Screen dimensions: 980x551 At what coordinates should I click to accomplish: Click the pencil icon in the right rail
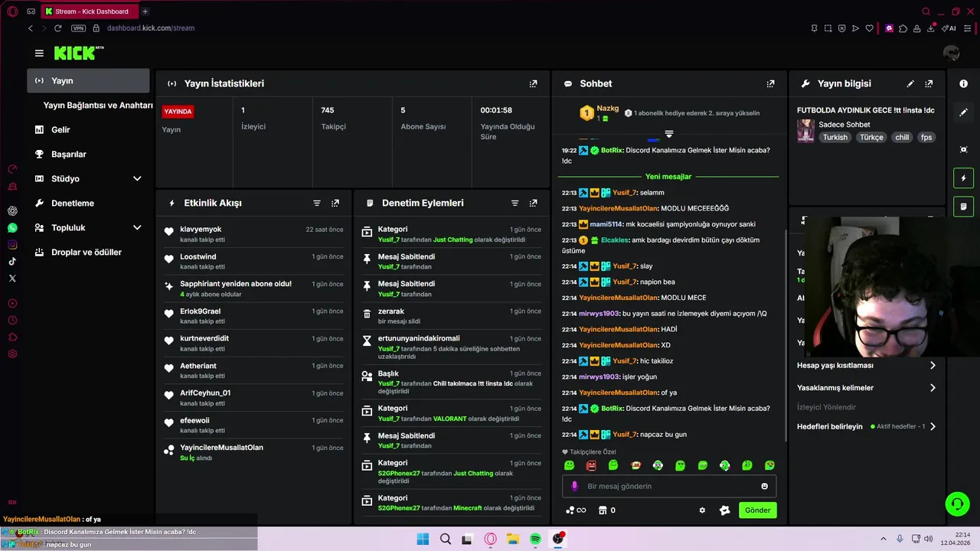pyautogui.click(x=964, y=112)
